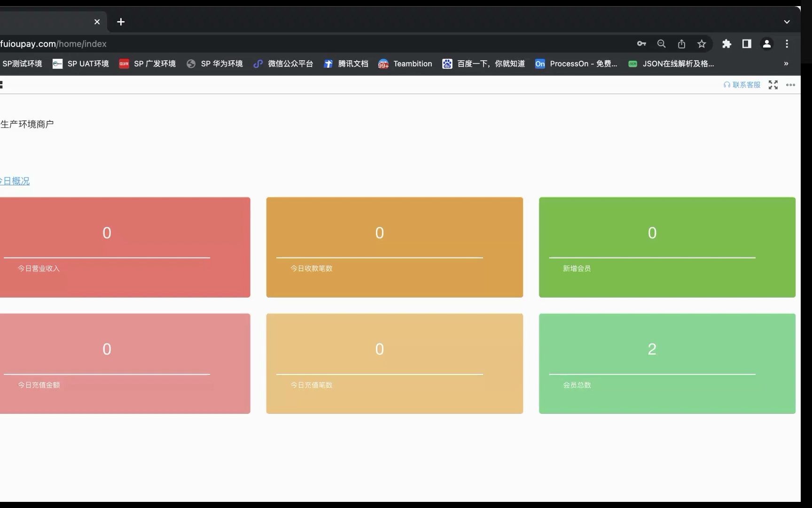Share this page via share icon
812x508 pixels.
point(681,44)
